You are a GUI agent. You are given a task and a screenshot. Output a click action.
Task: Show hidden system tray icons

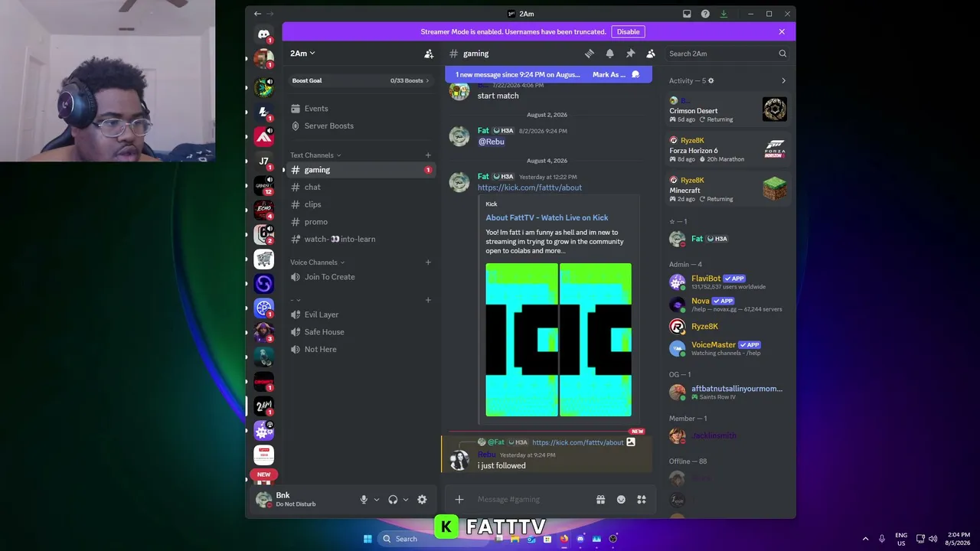tap(865, 539)
